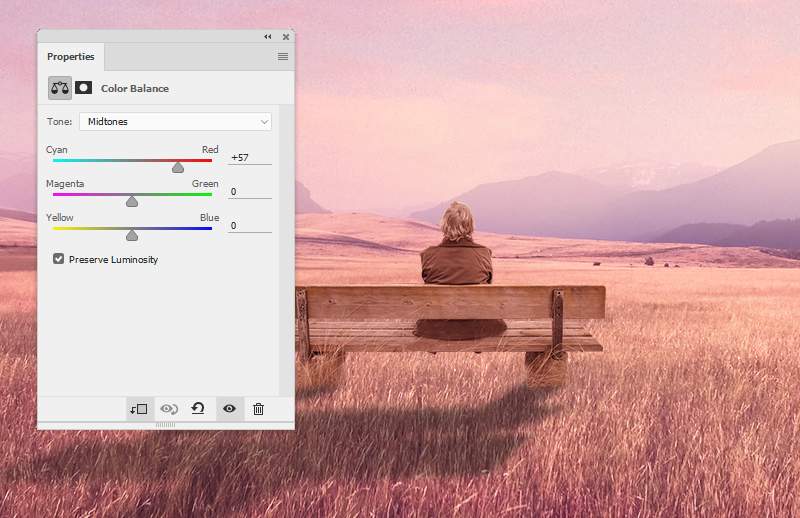Click the Cyan-Red slider handle

pos(178,168)
